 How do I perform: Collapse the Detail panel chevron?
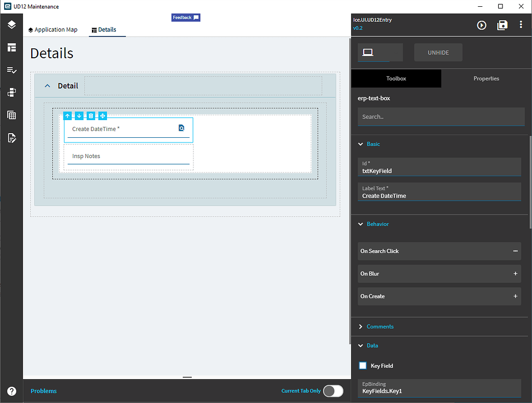tap(47, 85)
